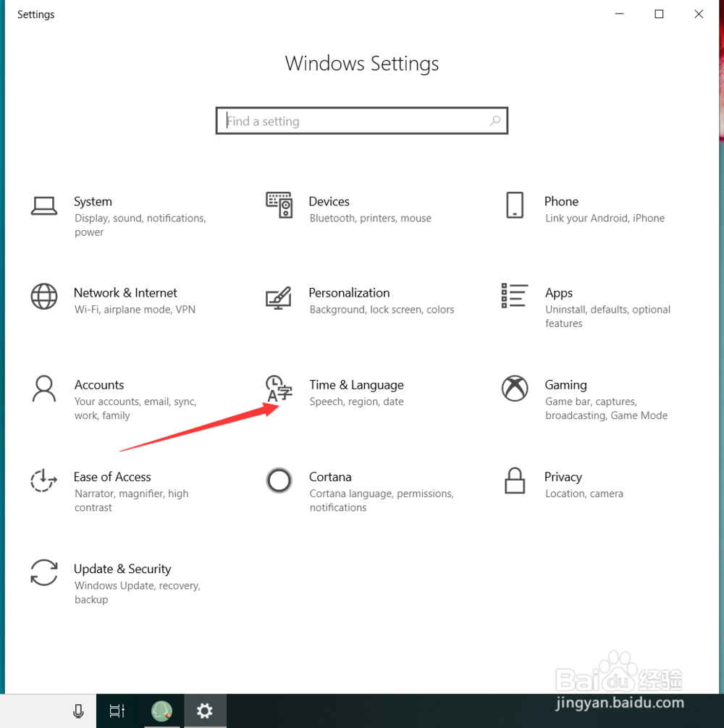Click 'Wi-Fi, airplane mode, VPN' description
The image size is (724, 728).
135,310
